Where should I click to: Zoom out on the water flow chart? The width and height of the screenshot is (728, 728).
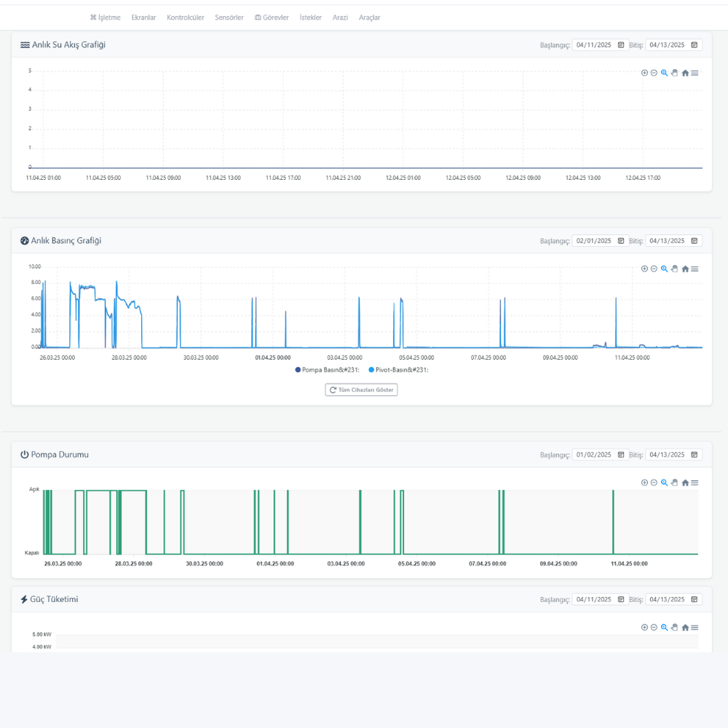[x=654, y=73]
